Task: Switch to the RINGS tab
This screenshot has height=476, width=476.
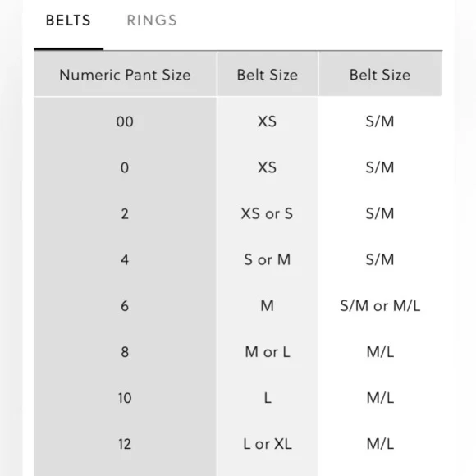Action: click(152, 21)
